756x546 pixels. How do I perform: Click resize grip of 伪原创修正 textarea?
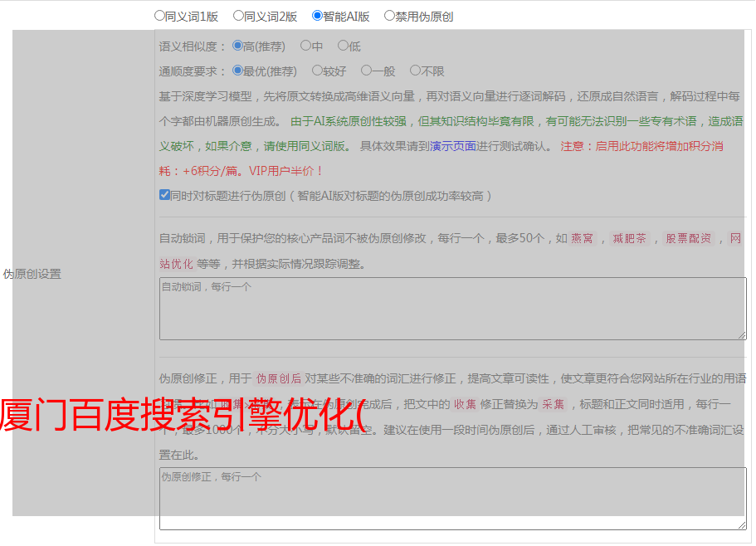742,525
